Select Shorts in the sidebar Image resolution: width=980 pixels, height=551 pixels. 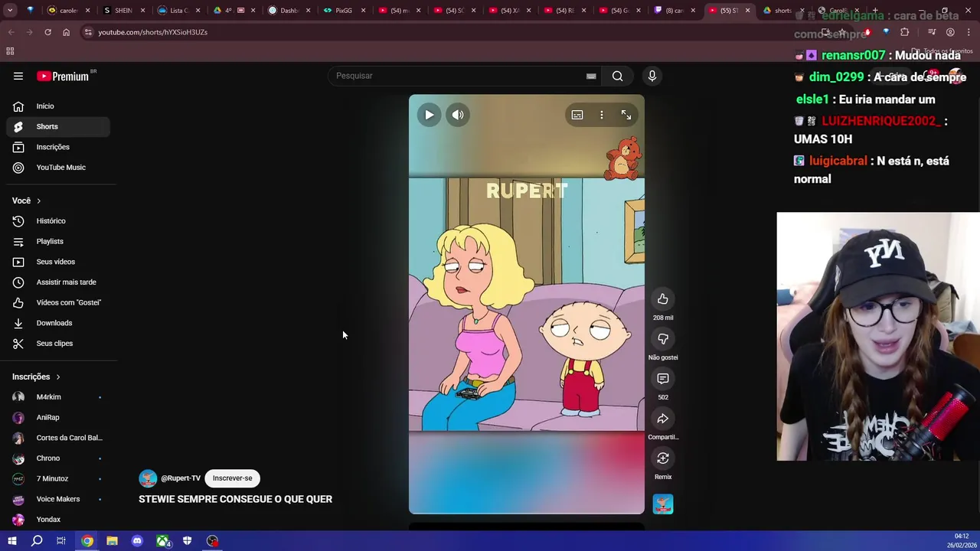click(x=58, y=126)
